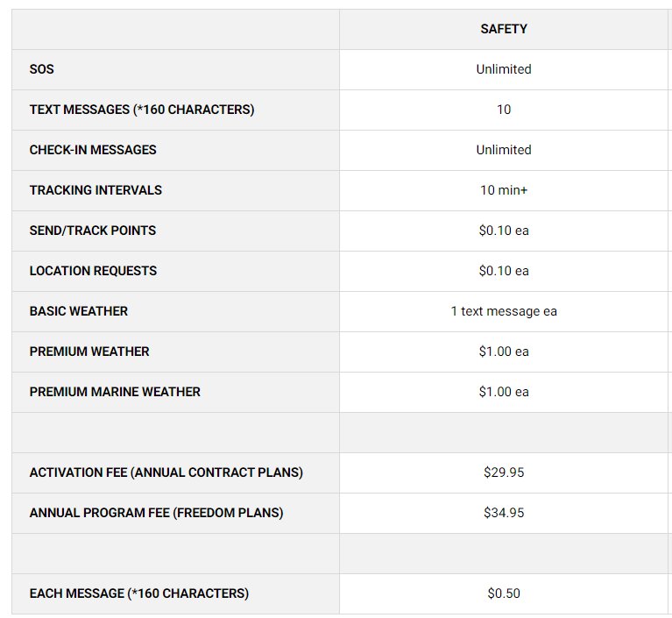Screen dimensions: 672x618
Task: Select the 1 text message ea value
Action: pyautogui.click(x=503, y=311)
